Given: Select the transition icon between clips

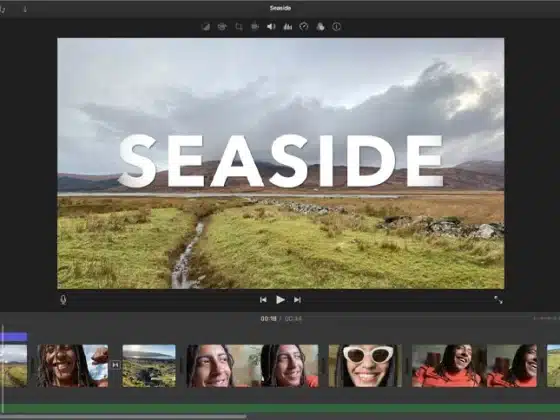Looking at the screenshot, I should [115, 365].
